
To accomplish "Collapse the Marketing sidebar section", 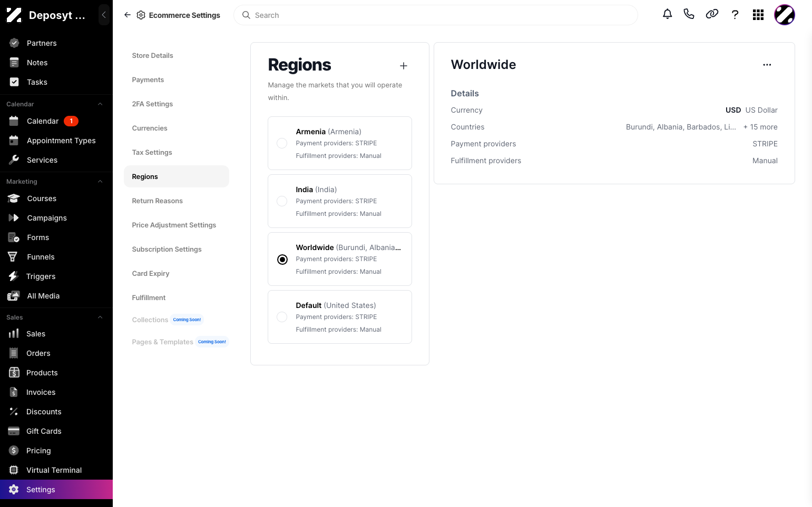I will [x=100, y=182].
